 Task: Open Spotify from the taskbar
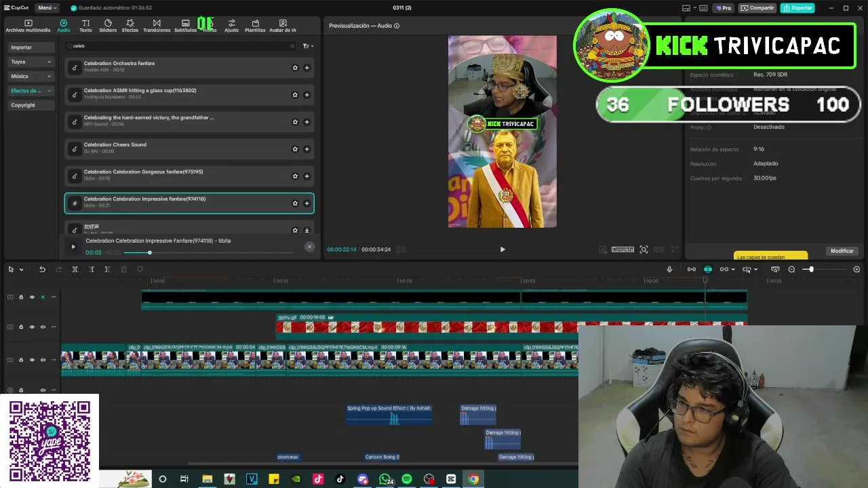tap(407, 479)
